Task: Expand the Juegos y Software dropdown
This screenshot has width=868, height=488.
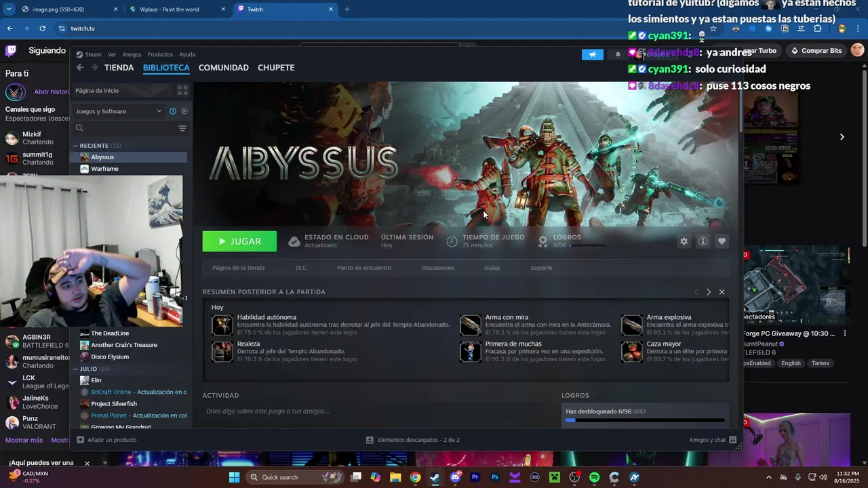Action: click(x=119, y=111)
